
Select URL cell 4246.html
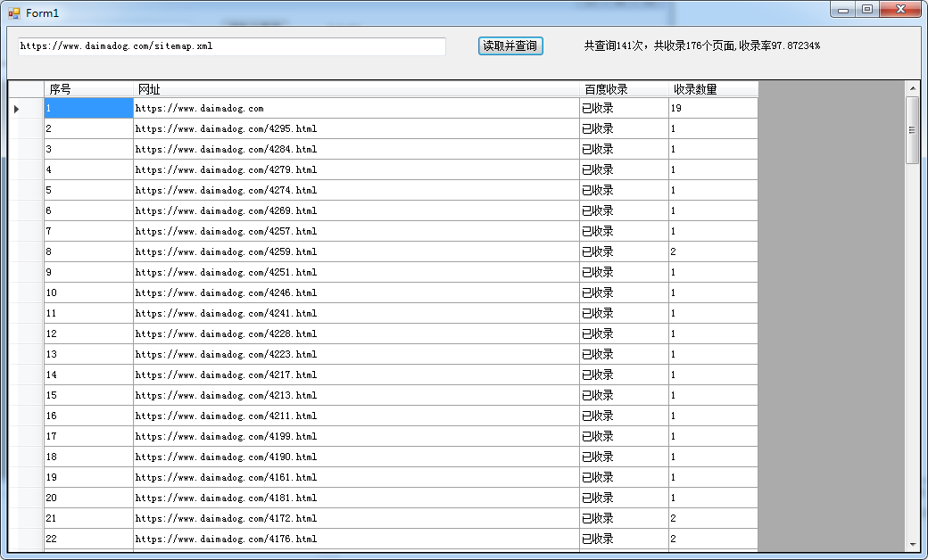click(356, 292)
